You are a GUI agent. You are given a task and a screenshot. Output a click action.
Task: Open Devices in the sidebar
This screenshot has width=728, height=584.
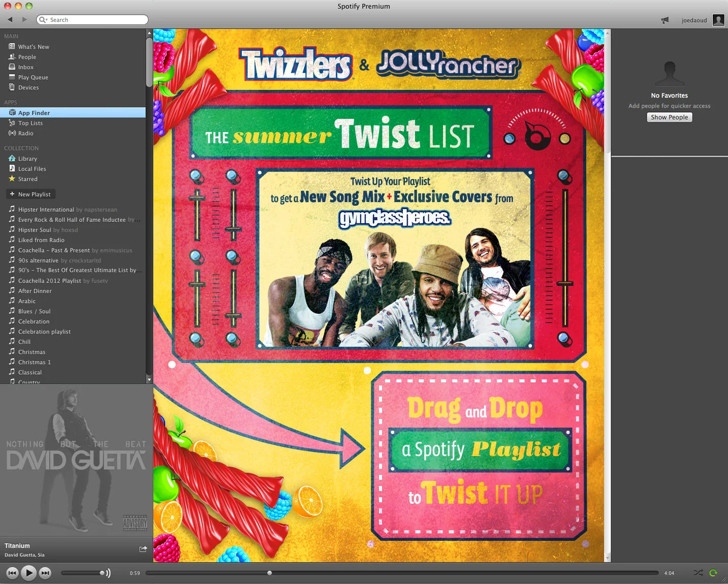(28, 87)
